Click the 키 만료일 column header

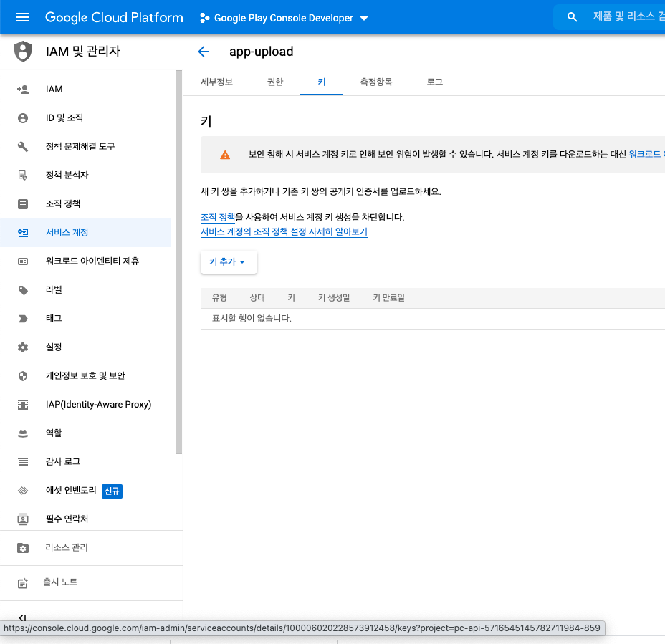(388, 298)
